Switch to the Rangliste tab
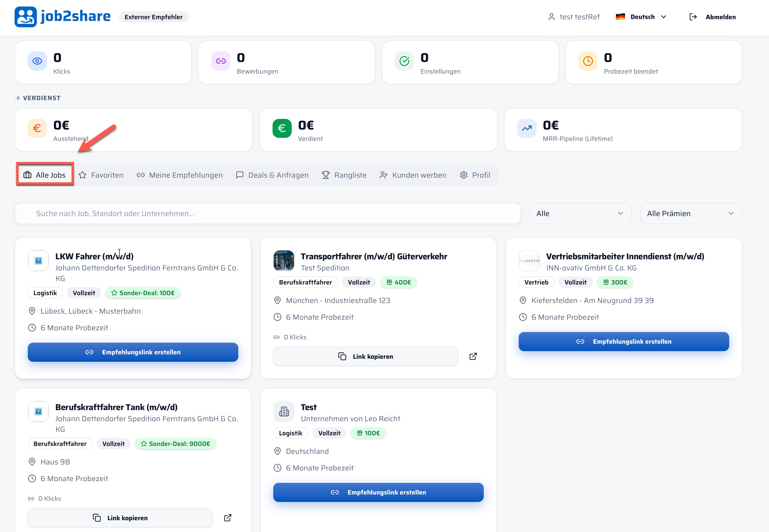 (x=344, y=175)
